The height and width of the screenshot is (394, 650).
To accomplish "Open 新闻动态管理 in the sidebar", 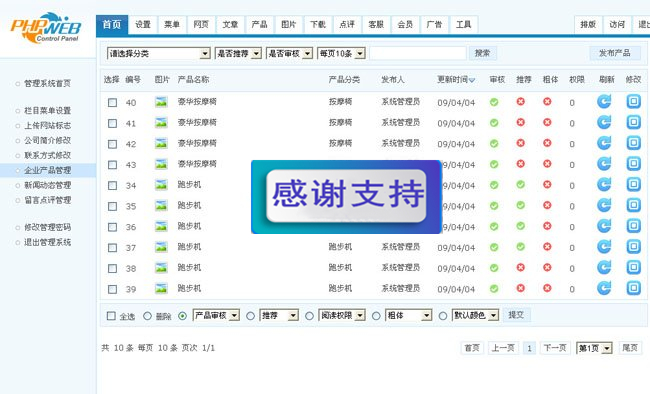I will (48, 185).
